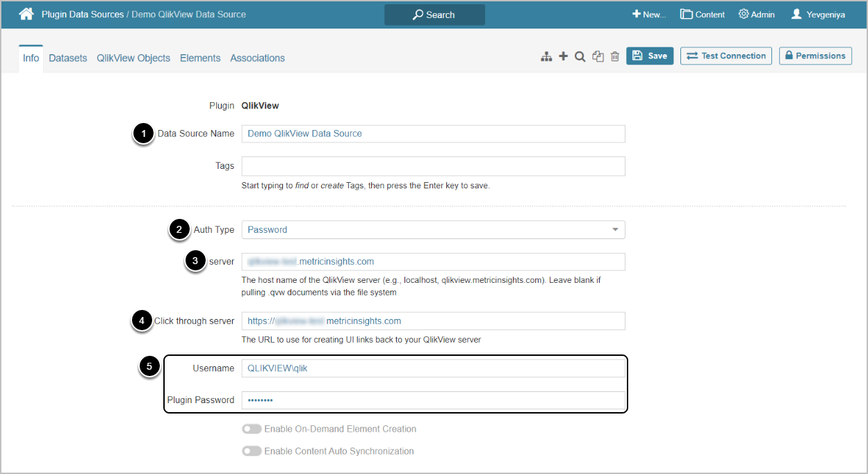Open the Yevgeniya user menu

pos(818,14)
